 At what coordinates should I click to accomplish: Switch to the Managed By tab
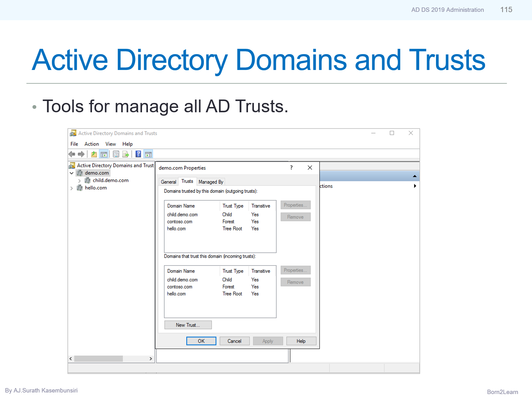point(211,182)
